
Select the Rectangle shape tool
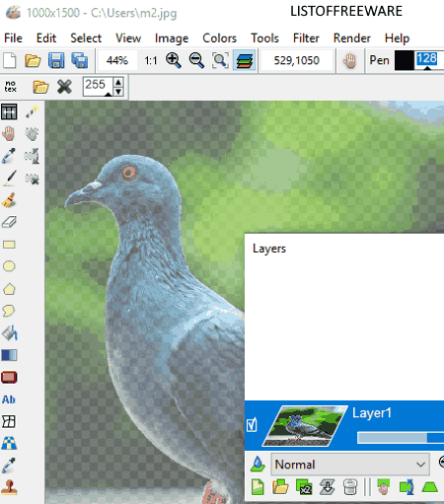9,245
